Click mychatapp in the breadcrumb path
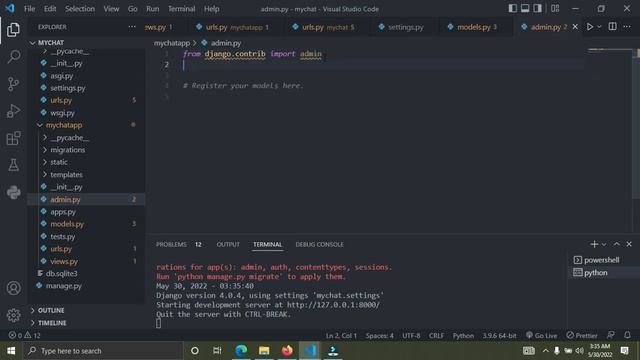Screen dimensions: 640x360 click(172, 43)
